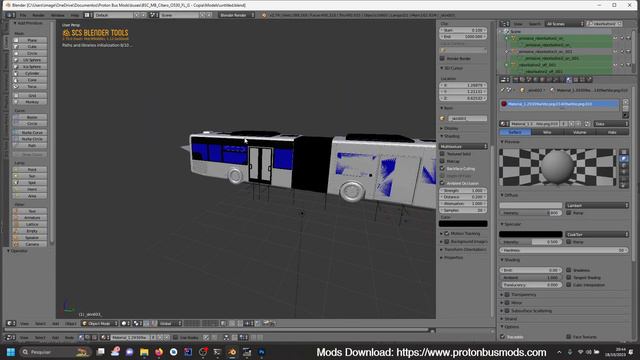Screen dimensions: 640x360
Task: Adjust the specular Intensity slider
Action: (531, 242)
